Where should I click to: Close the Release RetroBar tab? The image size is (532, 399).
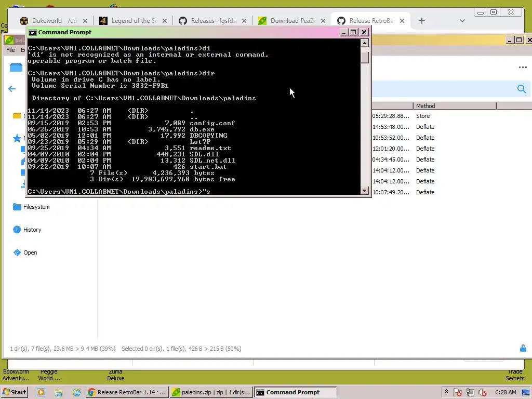click(402, 21)
